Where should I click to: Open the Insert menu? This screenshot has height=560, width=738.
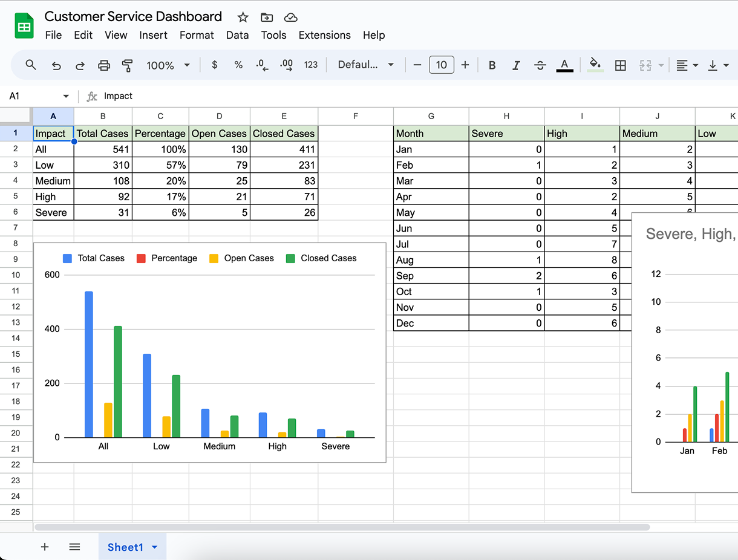pos(153,35)
